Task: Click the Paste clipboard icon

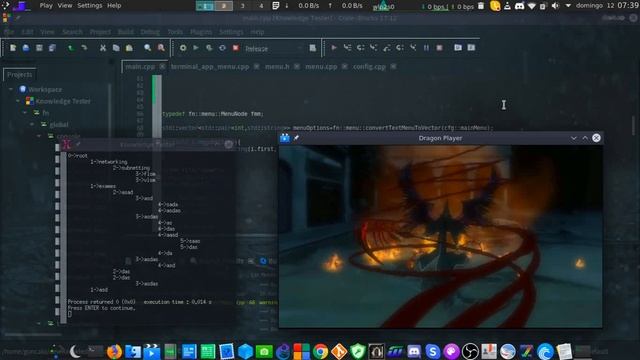Action: tap(129, 48)
